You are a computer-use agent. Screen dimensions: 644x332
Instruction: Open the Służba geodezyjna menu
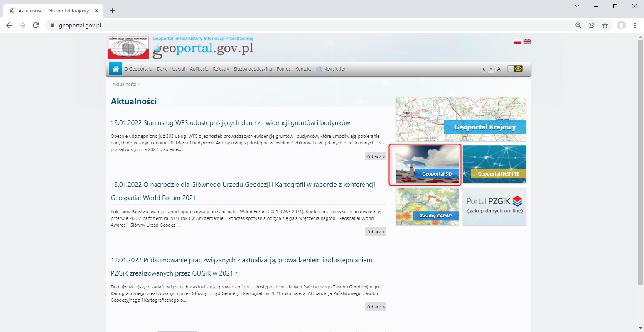pos(253,69)
